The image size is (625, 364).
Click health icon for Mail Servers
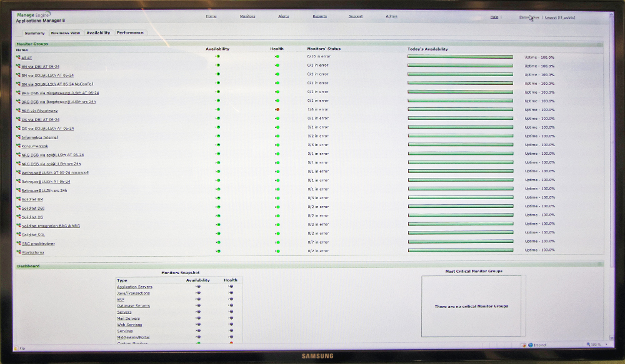231,318
